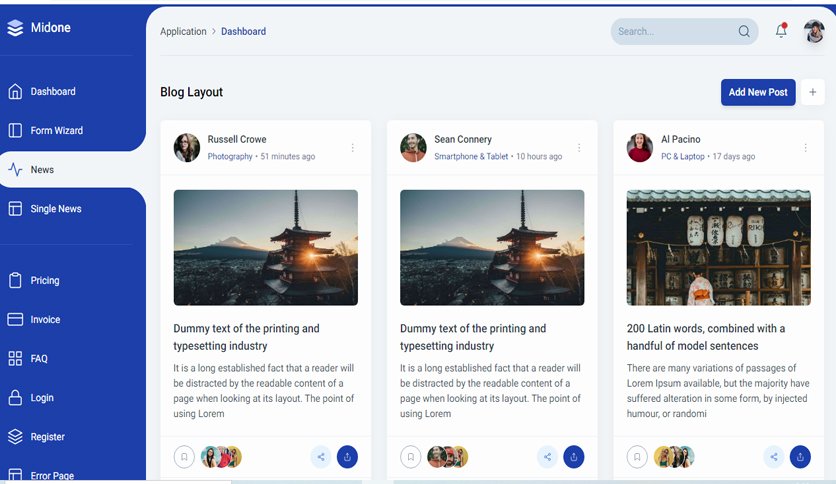Open Al Pacino's lantern shrine image

click(719, 247)
